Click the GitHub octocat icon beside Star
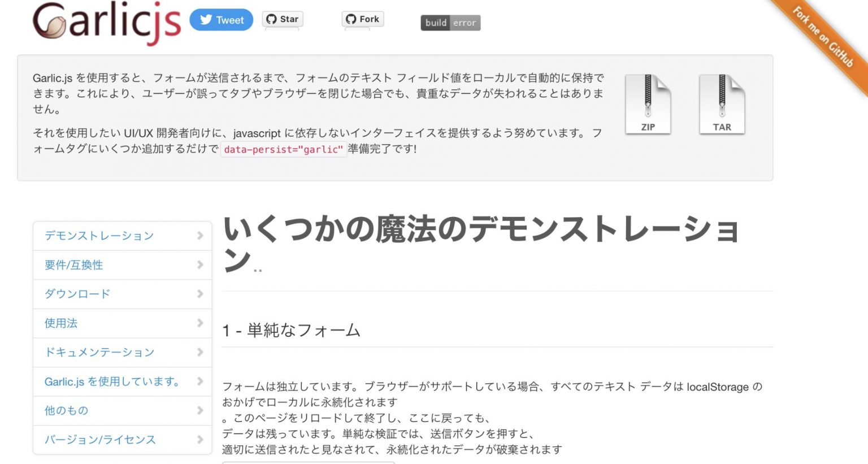Screen dimensions: 868x464 [272, 19]
